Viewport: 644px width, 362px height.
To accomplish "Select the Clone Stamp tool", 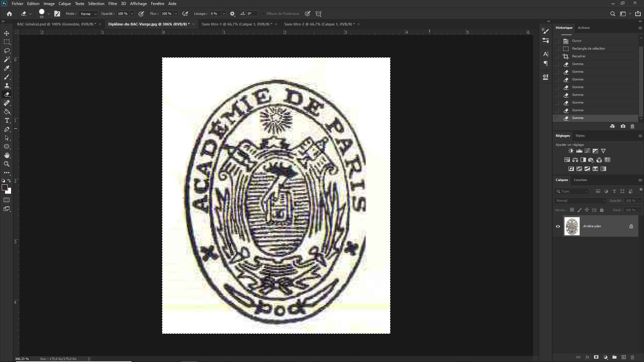I will pos(7,85).
